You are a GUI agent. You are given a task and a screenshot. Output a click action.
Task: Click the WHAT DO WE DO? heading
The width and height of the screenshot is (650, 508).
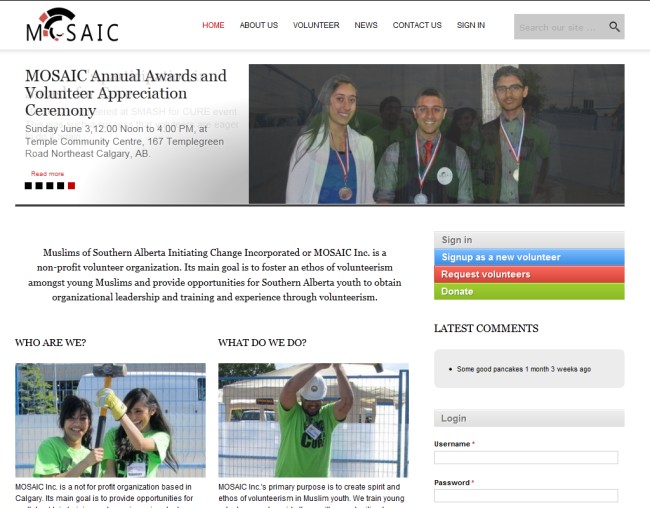point(262,343)
